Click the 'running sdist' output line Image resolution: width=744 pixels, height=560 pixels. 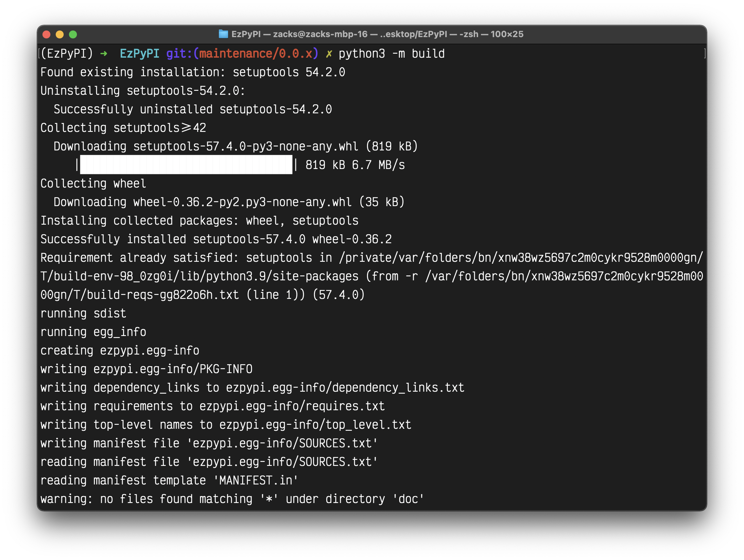pyautogui.click(x=83, y=313)
